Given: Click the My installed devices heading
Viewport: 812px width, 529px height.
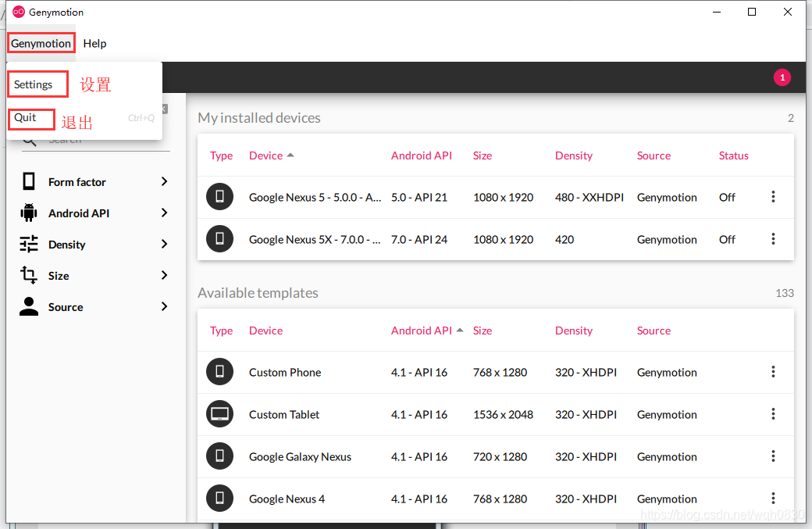Looking at the screenshot, I should click(259, 118).
